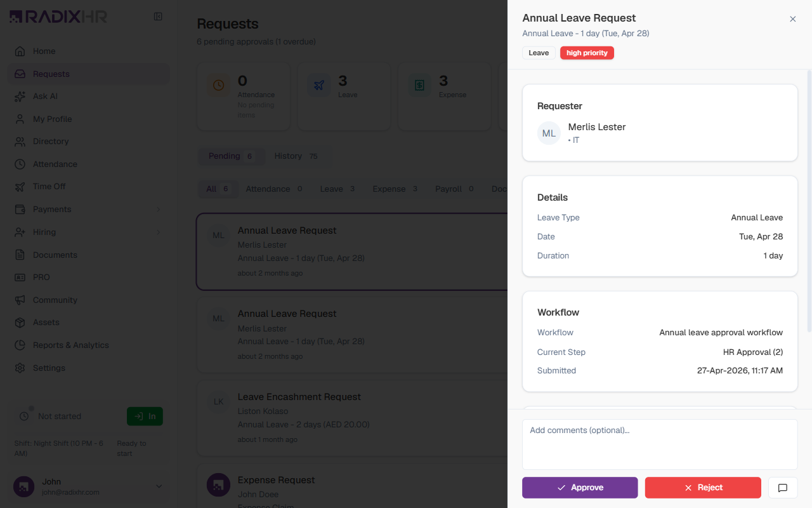Approve the leave request
812x508 pixels.
pos(580,488)
